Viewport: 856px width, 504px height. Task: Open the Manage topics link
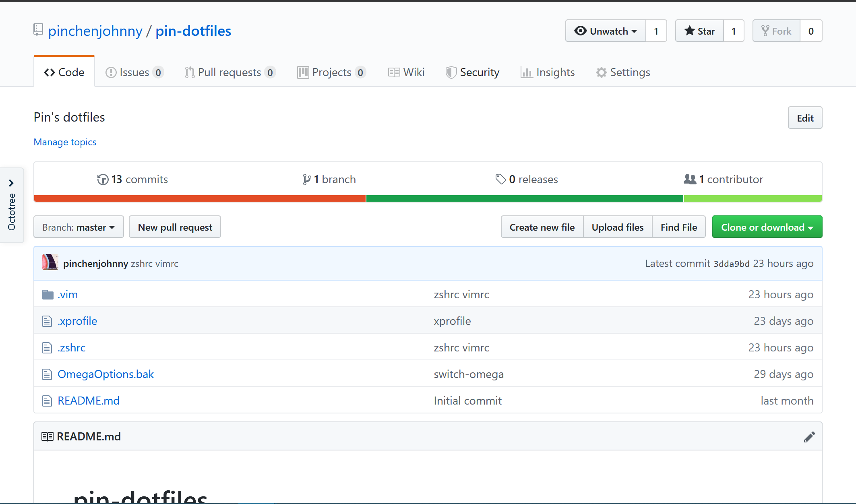[65, 142]
